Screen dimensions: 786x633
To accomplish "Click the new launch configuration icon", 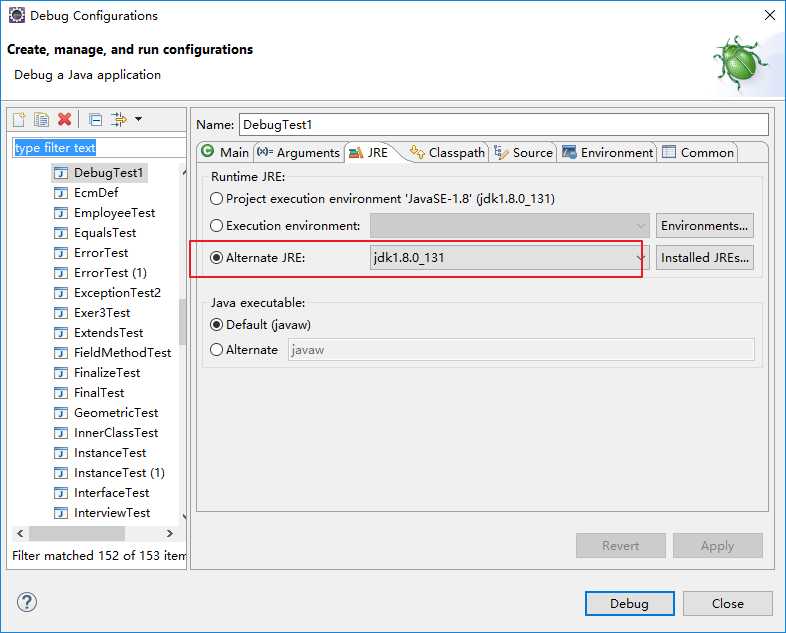I will (x=19, y=120).
